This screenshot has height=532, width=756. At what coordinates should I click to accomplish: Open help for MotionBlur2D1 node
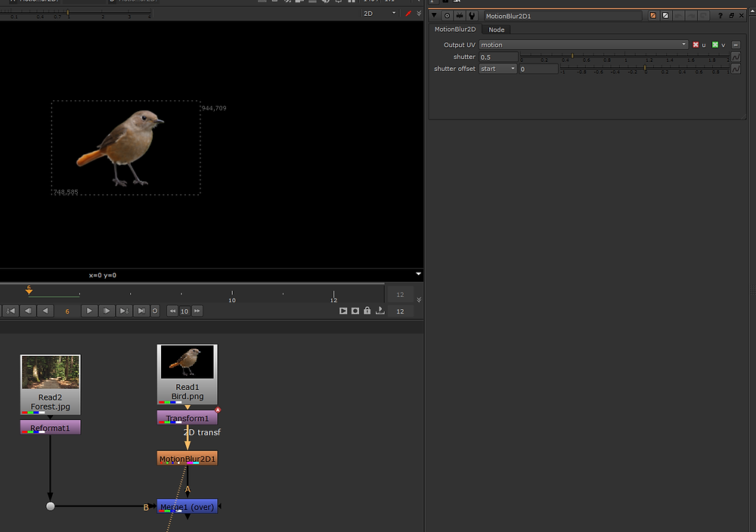(720, 15)
